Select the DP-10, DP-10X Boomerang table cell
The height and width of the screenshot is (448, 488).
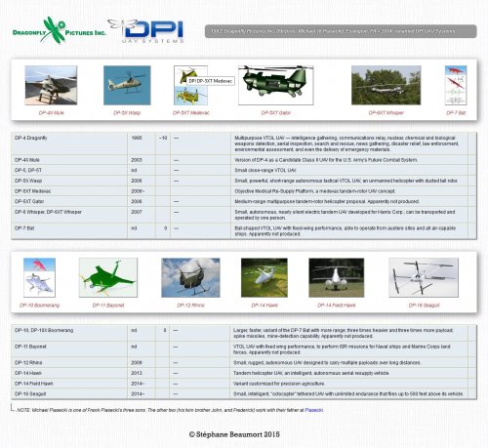pyautogui.click(x=69, y=333)
